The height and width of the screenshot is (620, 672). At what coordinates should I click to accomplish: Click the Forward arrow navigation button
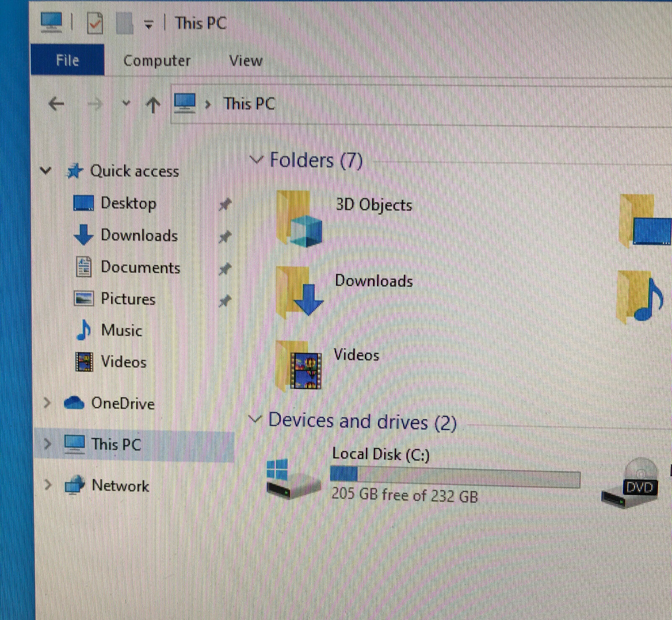[96, 104]
